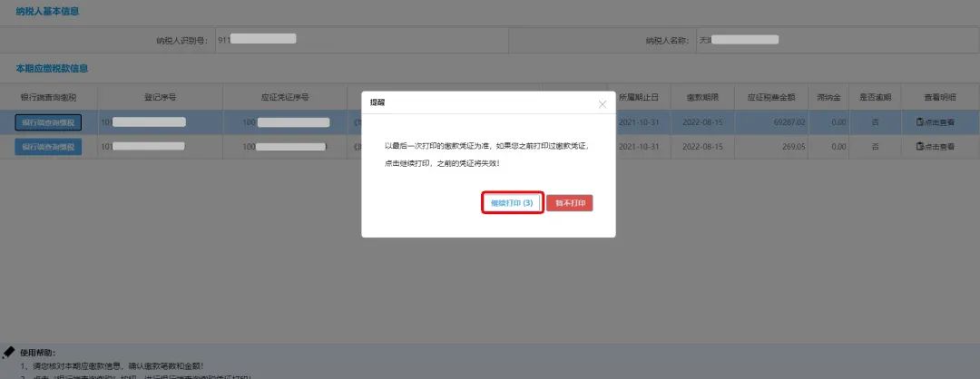Screen dimensions: 980x379
Task: Click 银行端查询缴税 button in the 269.05 row
Action: (x=48, y=147)
